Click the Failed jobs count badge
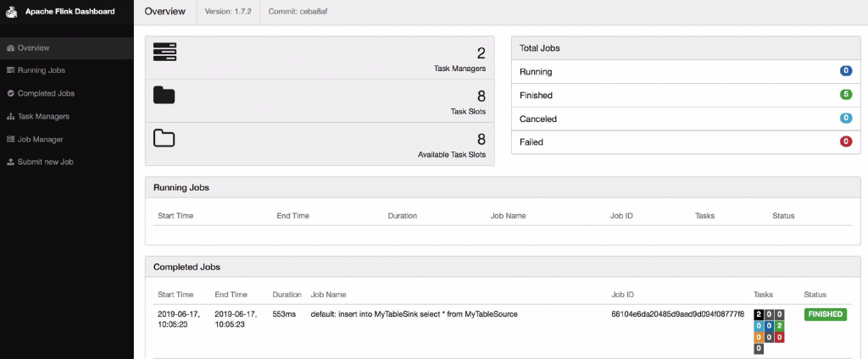The width and height of the screenshot is (868, 359). point(846,141)
